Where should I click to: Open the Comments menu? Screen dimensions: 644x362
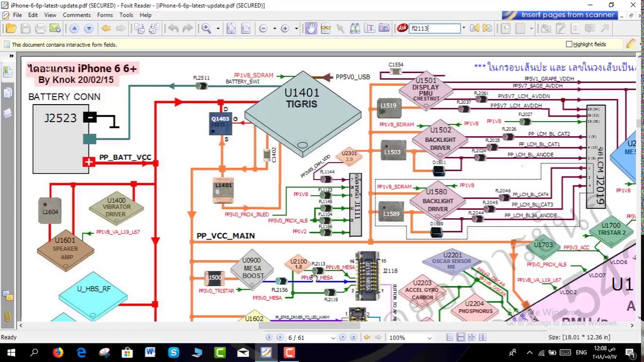76,15
